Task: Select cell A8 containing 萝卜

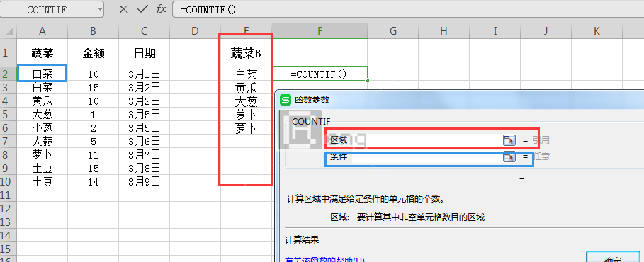Action: tap(43, 155)
